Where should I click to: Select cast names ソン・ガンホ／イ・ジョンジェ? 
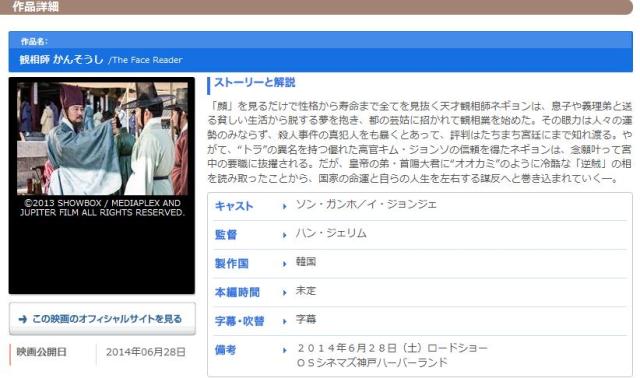[366, 204]
